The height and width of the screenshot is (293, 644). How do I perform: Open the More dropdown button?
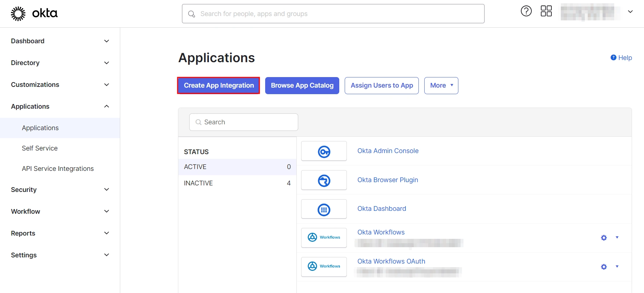pos(441,85)
